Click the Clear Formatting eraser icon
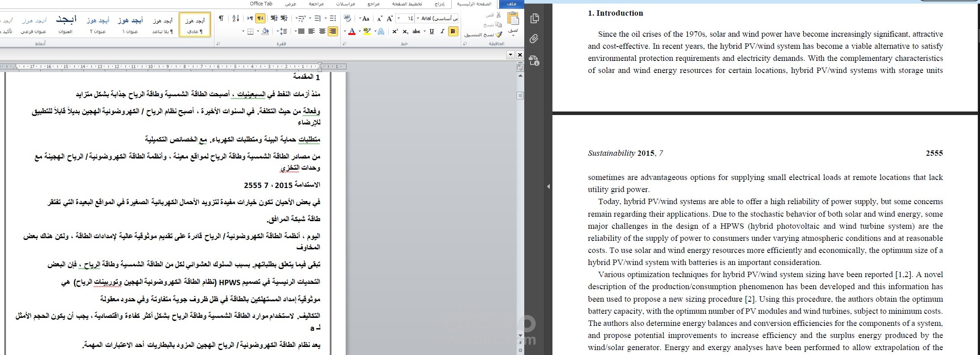Screen dimensions: 980x355 [347, 18]
